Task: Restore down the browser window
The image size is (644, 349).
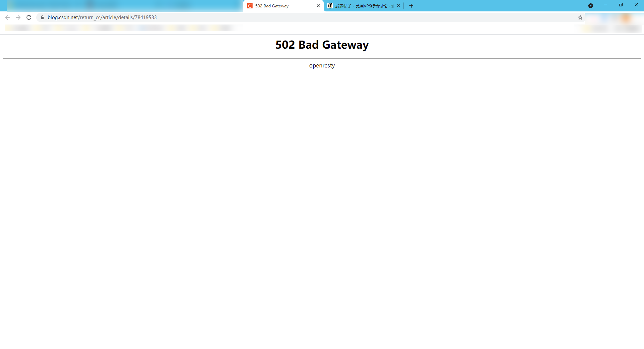Action: pos(621,5)
